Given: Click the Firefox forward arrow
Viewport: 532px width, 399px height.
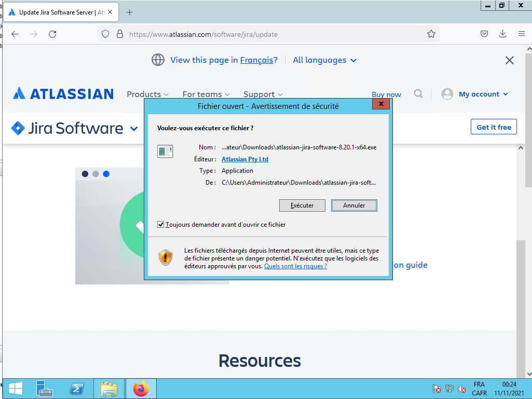Looking at the screenshot, I should click(x=34, y=34).
